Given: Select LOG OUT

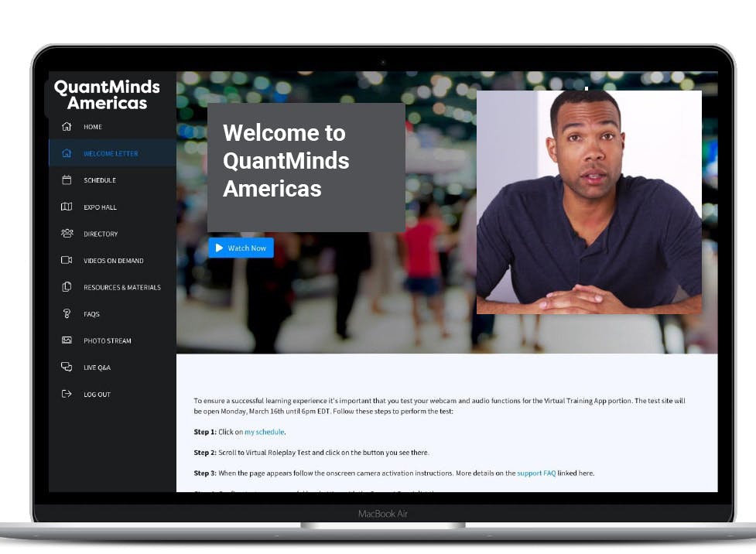Looking at the screenshot, I should (97, 395).
